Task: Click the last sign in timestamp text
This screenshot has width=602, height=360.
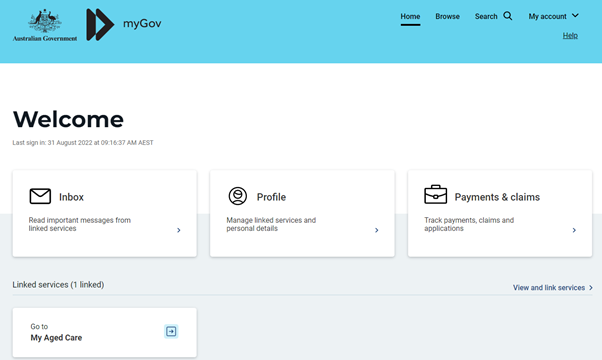Action: pos(83,143)
